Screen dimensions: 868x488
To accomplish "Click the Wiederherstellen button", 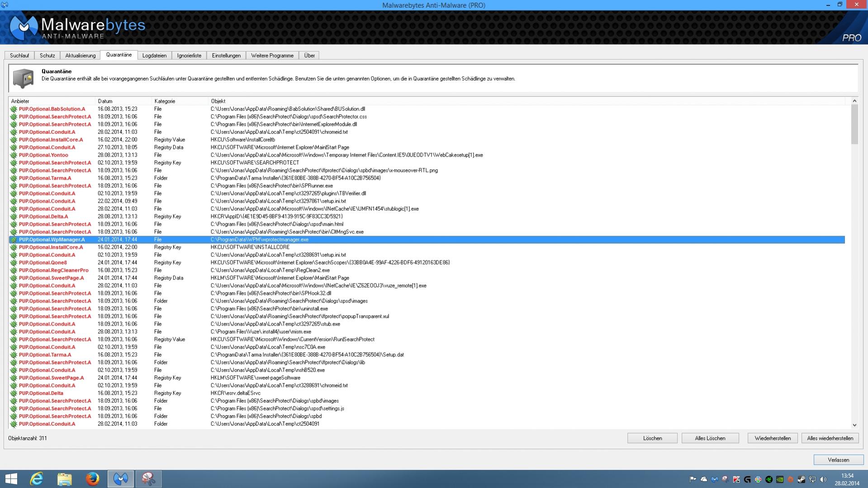I will tap(773, 438).
